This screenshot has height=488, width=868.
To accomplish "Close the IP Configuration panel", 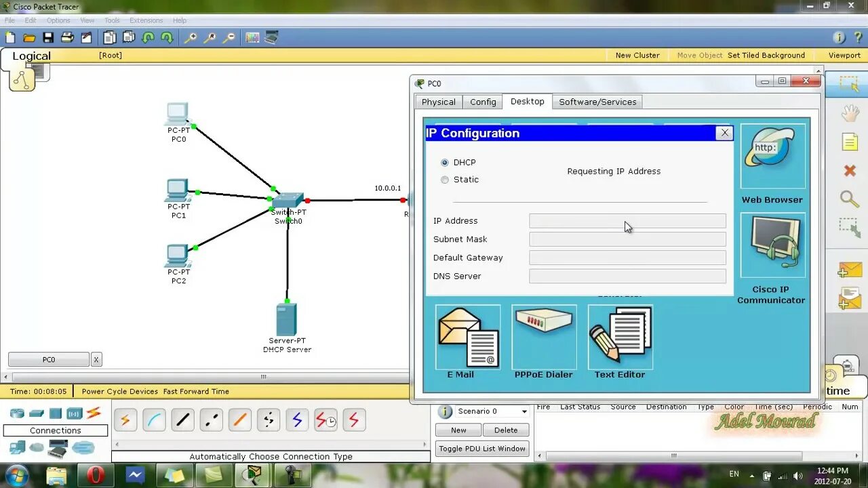I will coord(725,133).
